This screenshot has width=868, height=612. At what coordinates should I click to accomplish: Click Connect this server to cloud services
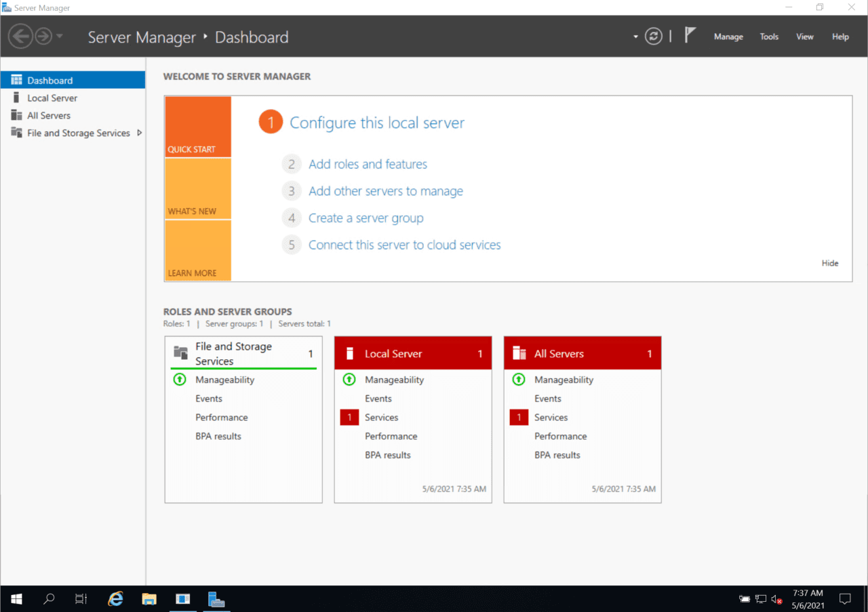tap(405, 245)
